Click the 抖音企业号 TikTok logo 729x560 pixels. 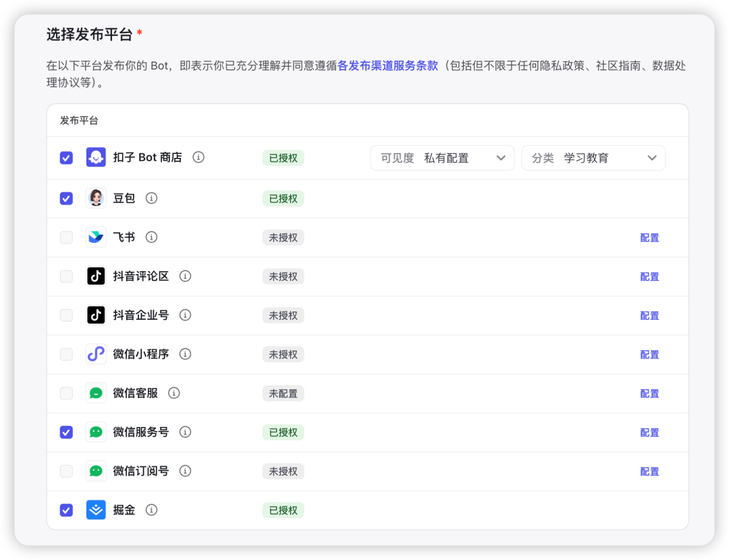96,315
